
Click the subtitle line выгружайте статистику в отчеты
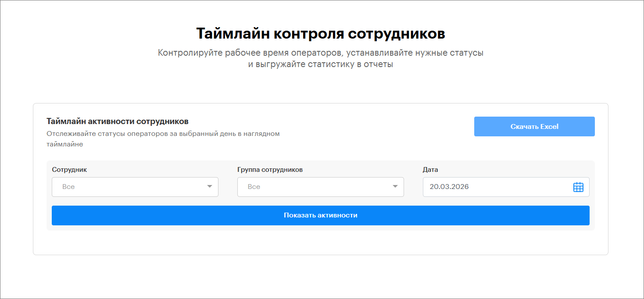point(320,65)
